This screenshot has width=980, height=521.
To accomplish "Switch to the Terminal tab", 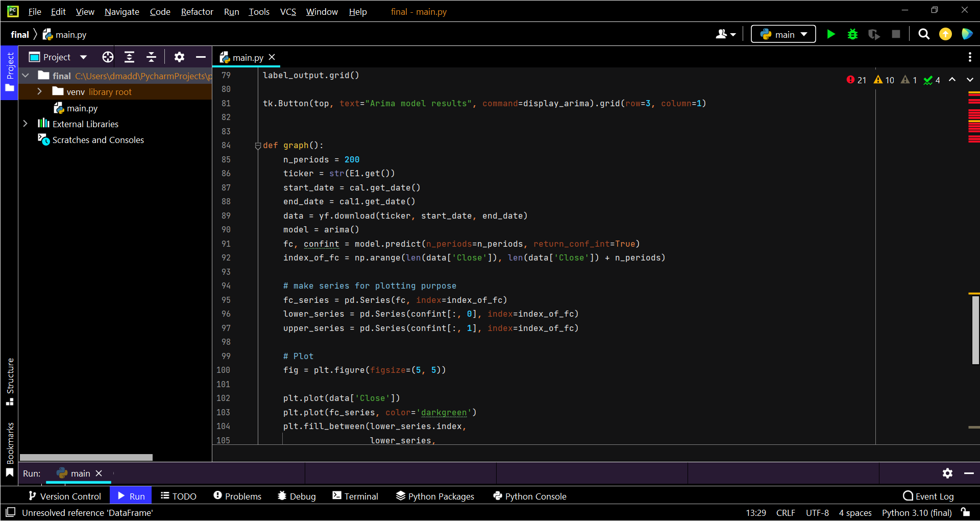I will pyautogui.click(x=355, y=496).
